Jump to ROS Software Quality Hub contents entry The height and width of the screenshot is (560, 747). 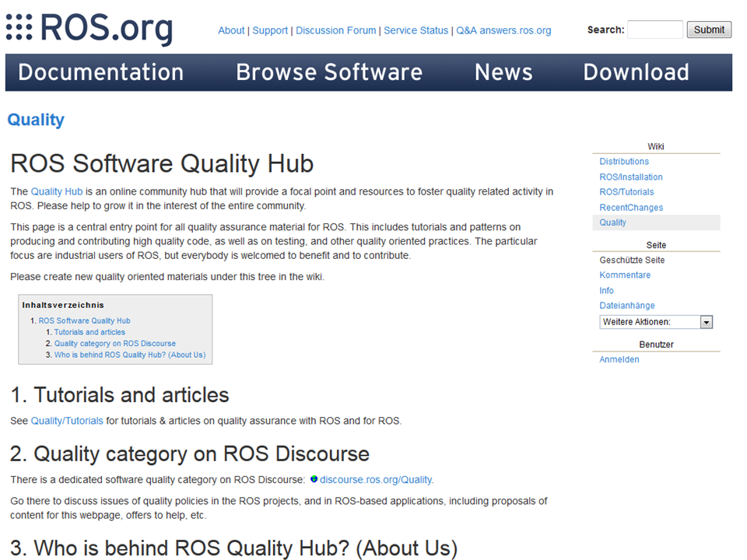[x=84, y=321]
